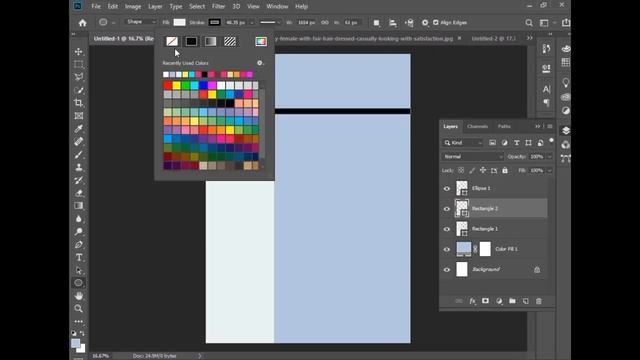Open the Filter menu
Image resolution: width=640 pixels, height=360 pixels.
click(x=218, y=7)
